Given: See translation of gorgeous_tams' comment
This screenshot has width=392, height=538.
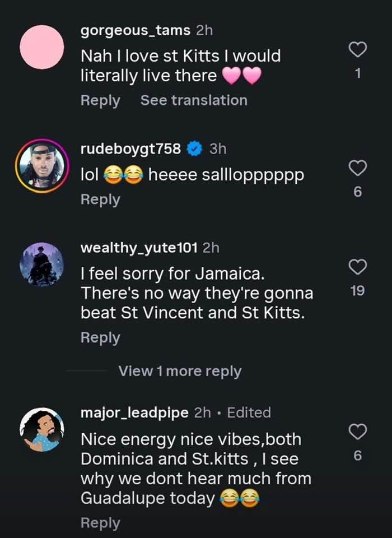Looking at the screenshot, I should 193,100.
